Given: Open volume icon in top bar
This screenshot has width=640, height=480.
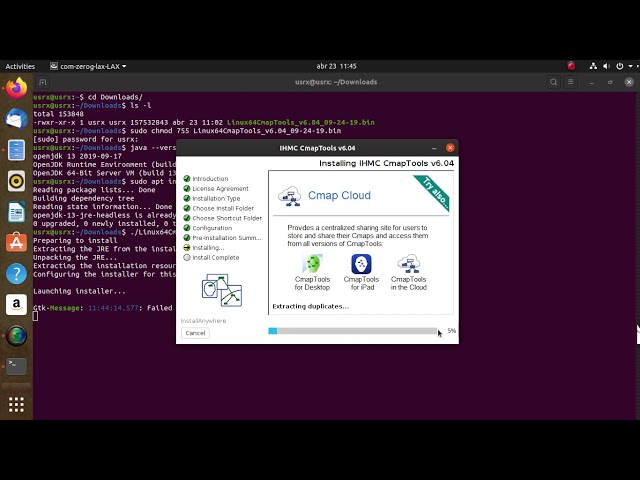Looking at the screenshot, I should [x=607, y=66].
